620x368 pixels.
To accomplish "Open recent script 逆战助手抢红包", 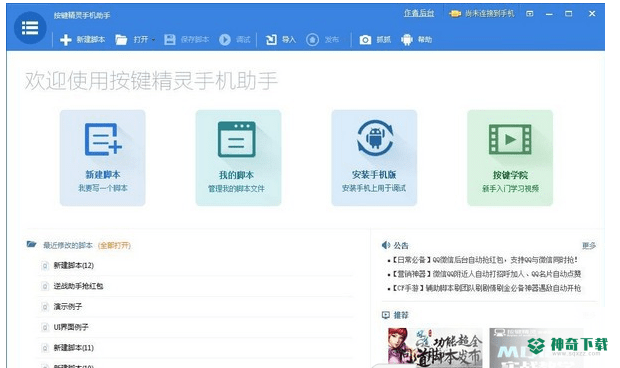I will tap(78, 286).
